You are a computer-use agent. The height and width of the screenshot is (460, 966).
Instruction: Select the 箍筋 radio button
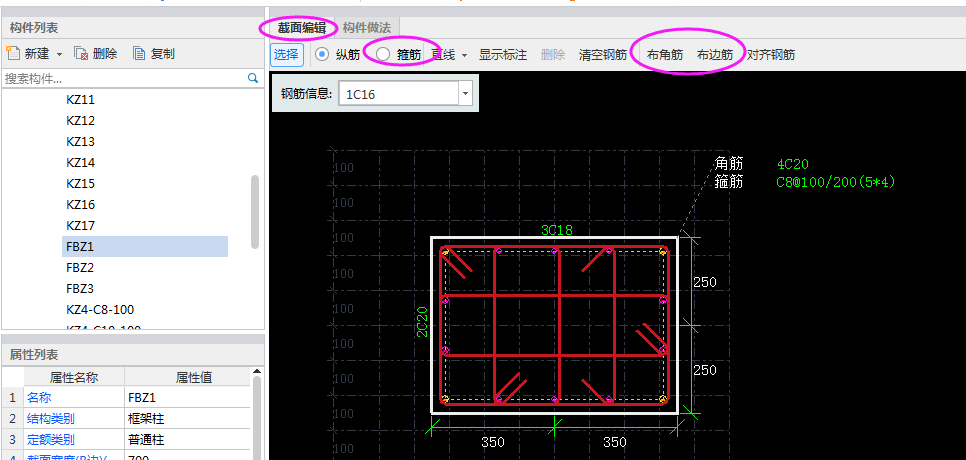pyautogui.click(x=383, y=54)
